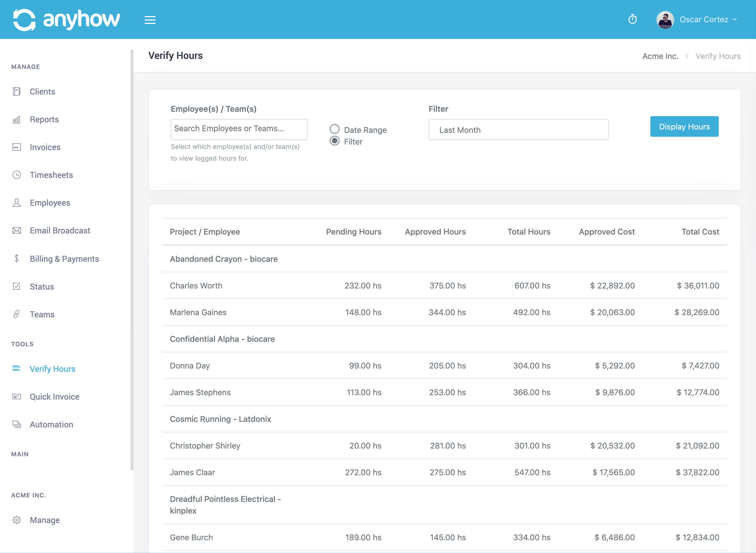Open the Invoices page
This screenshot has width=756, height=553.
45,147
